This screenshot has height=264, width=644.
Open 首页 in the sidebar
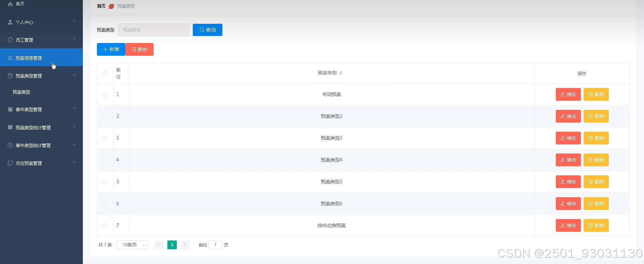pos(41,4)
